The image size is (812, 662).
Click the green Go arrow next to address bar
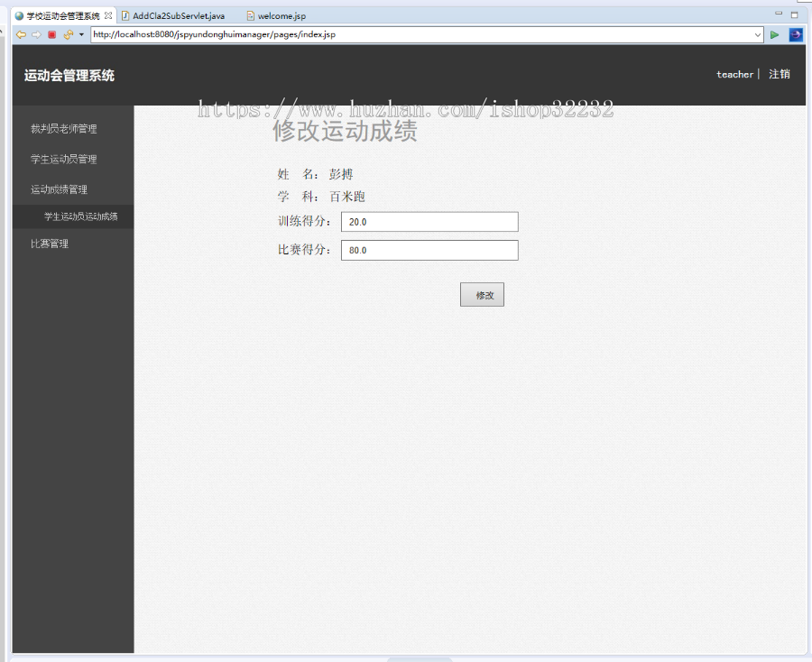click(774, 34)
